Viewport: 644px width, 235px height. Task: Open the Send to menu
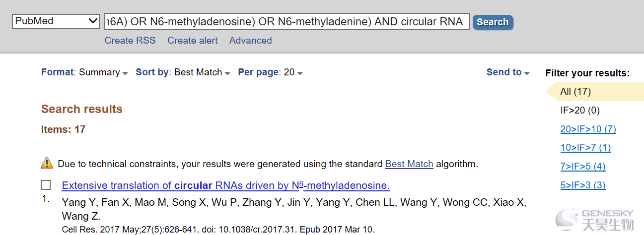coord(508,72)
